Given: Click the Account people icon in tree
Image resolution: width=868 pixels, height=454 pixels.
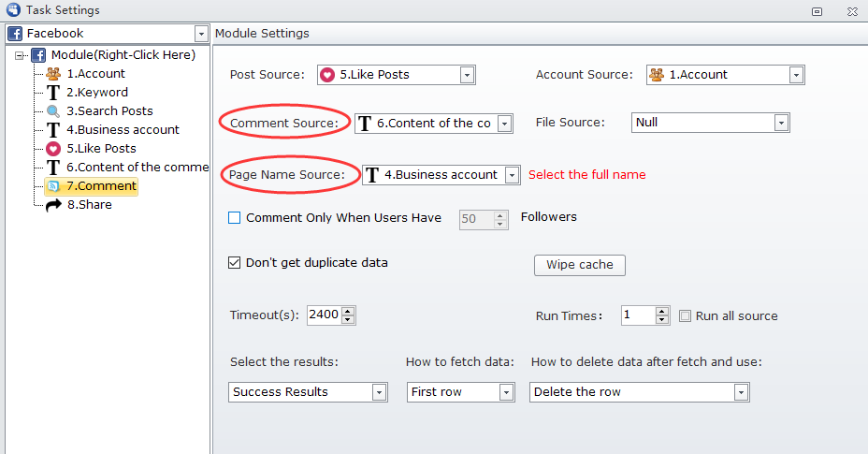Looking at the screenshot, I should (53, 74).
